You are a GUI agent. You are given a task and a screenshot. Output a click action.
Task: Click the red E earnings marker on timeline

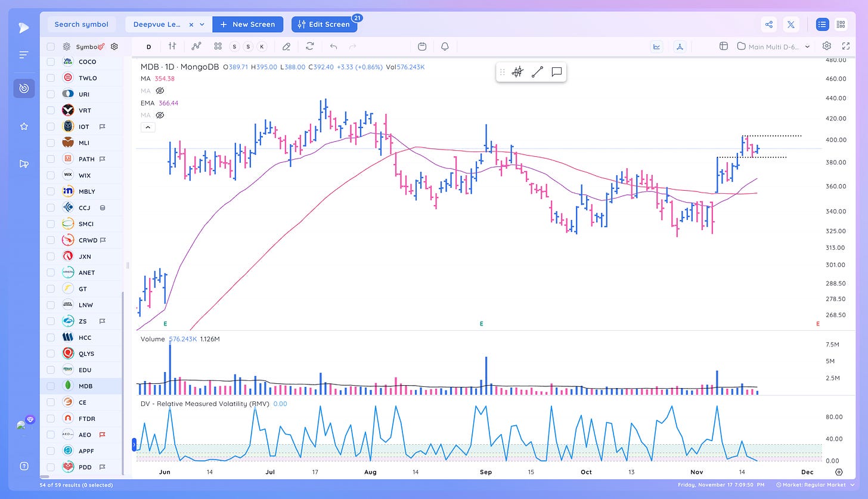click(818, 324)
